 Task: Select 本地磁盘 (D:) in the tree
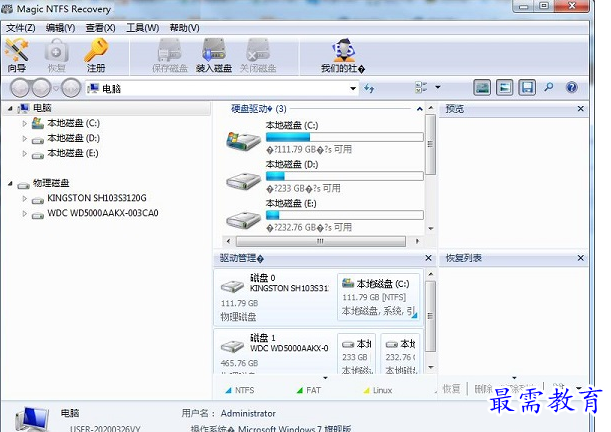click(74, 138)
